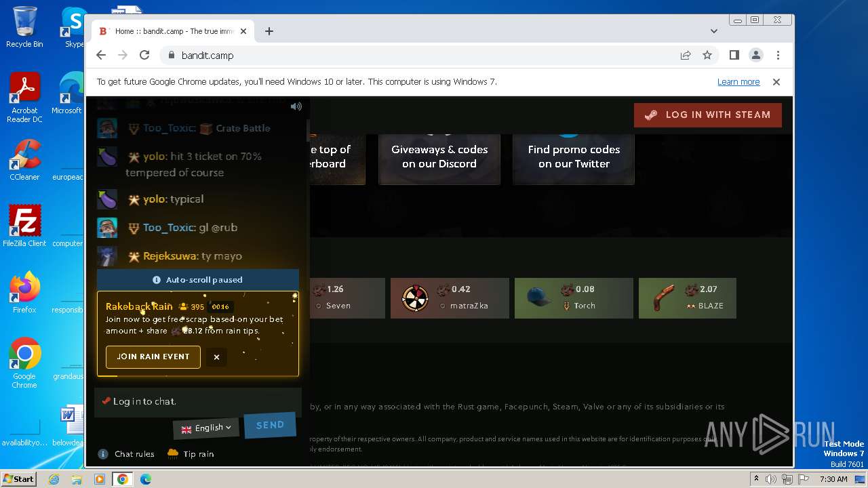Click Too_Toxic username in 'gl @rub' message
The width and height of the screenshot is (868, 488).
tap(169, 228)
